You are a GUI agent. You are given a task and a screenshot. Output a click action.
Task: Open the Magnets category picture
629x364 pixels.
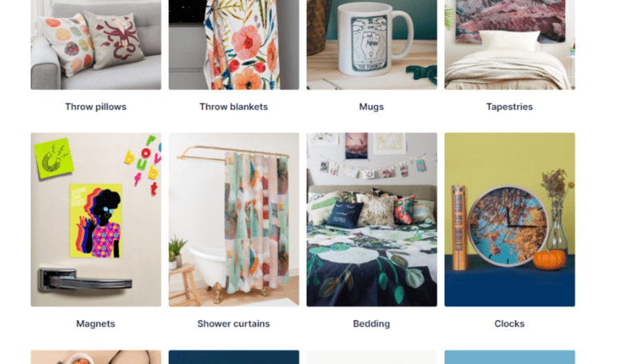96,220
